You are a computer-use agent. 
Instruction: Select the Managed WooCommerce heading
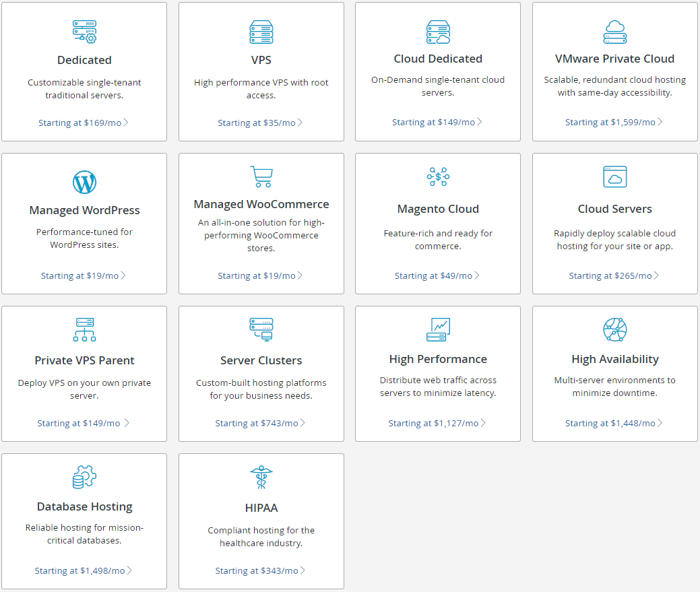[x=261, y=204]
